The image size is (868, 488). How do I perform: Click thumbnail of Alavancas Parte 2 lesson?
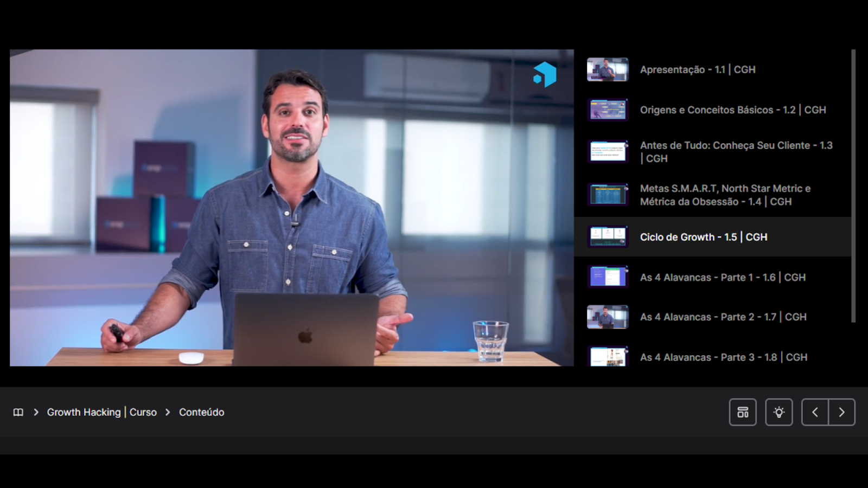click(x=608, y=317)
